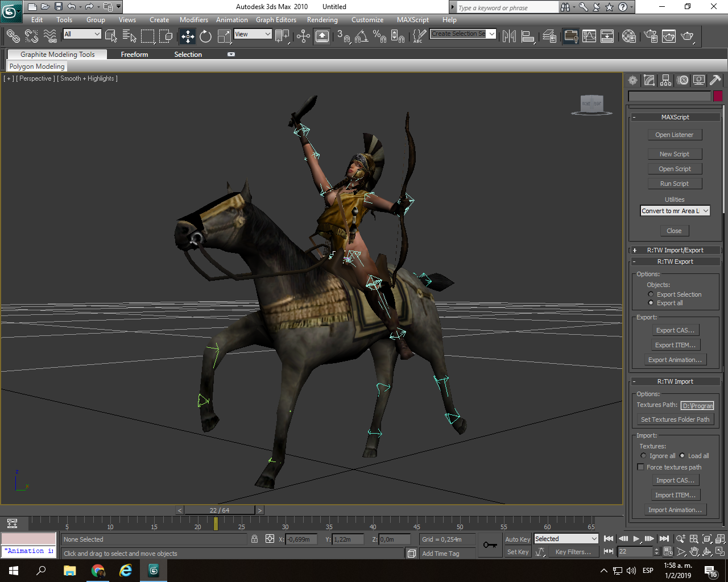Open the MAXScript menu

pos(413,20)
